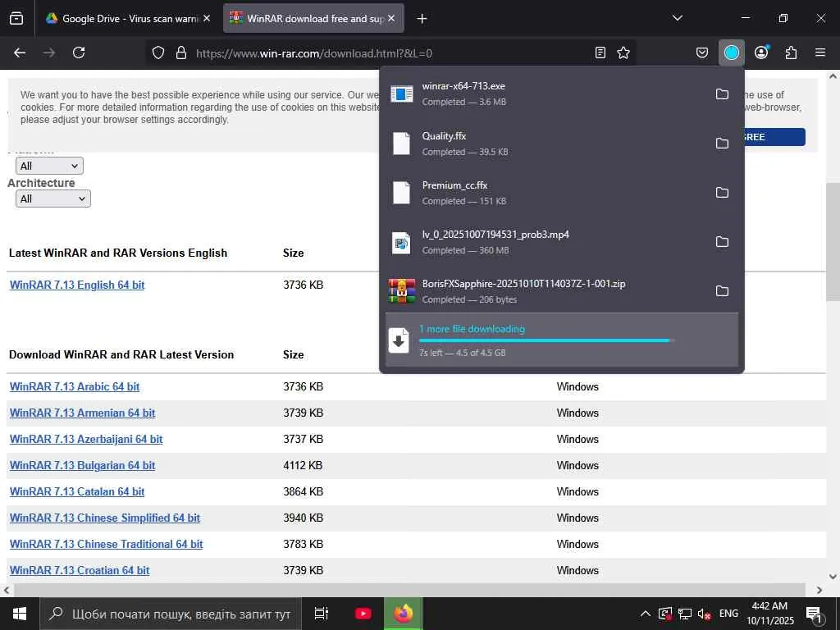840x630 pixels.
Task: Open the Windows Start menu
Action: (x=20, y=614)
